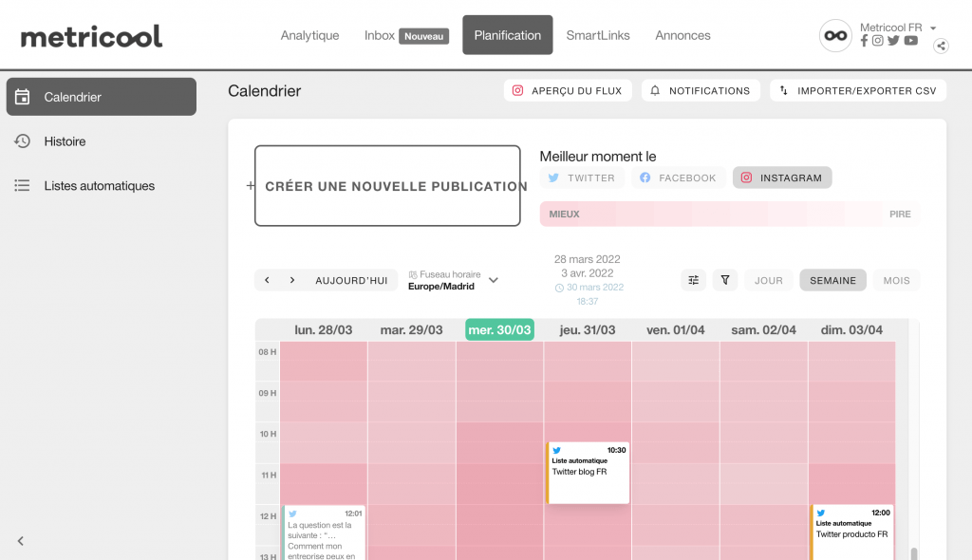Go to previous week arrow

(x=267, y=280)
